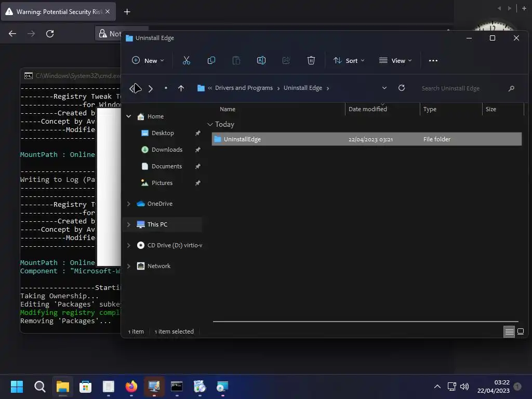Go back in the browser window
Image resolution: width=532 pixels, height=399 pixels.
click(x=12, y=34)
